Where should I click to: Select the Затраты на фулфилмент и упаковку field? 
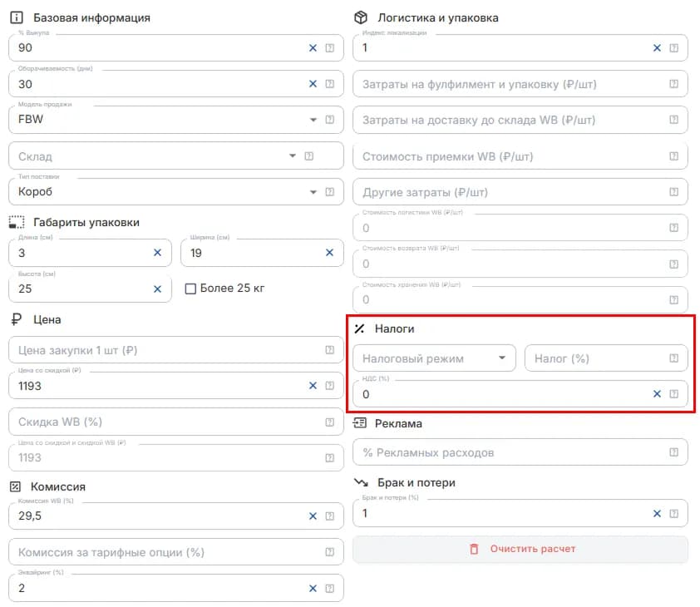click(520, 84)
